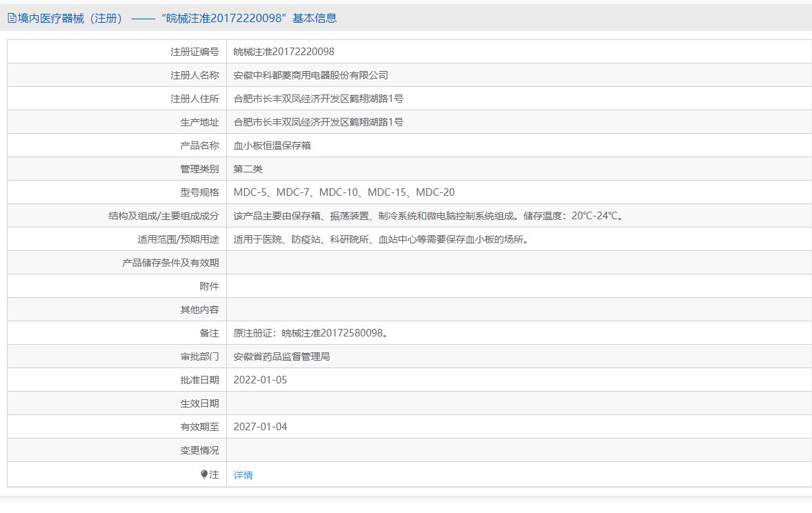Click the lightbulb icon beside 注
This screenshot has height=513, width=812.
tap(204, 474)
